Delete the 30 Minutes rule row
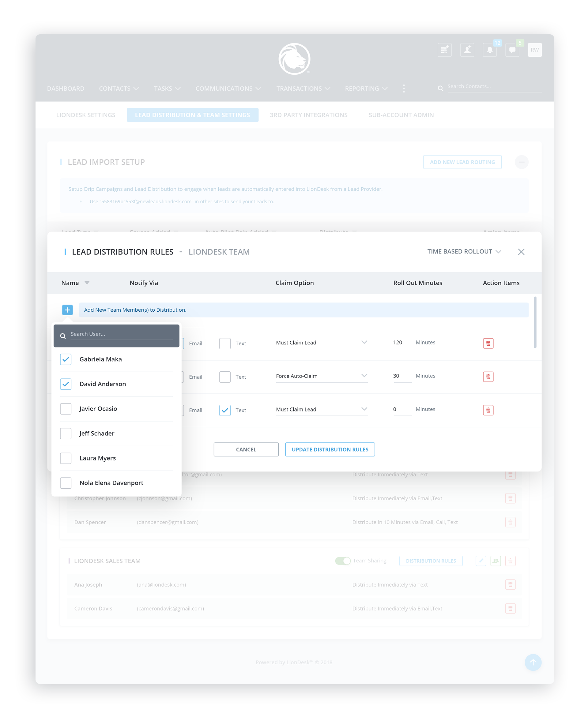 coord(488,377)
